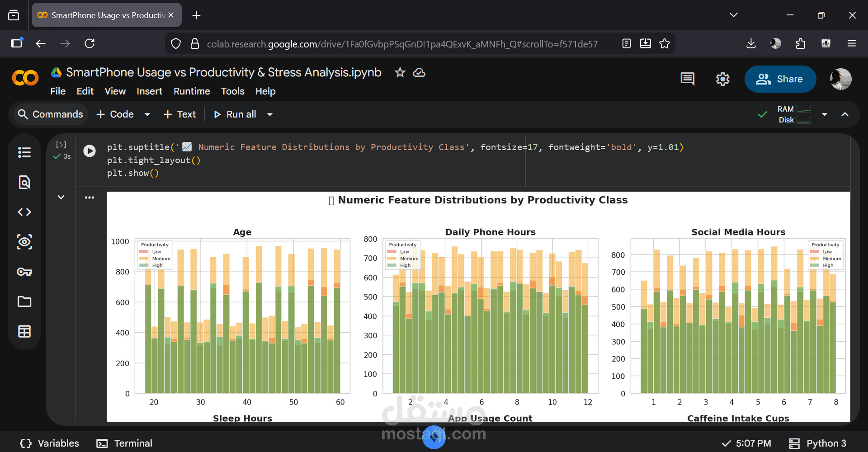Open the Runtime menu

pos(192,91)
